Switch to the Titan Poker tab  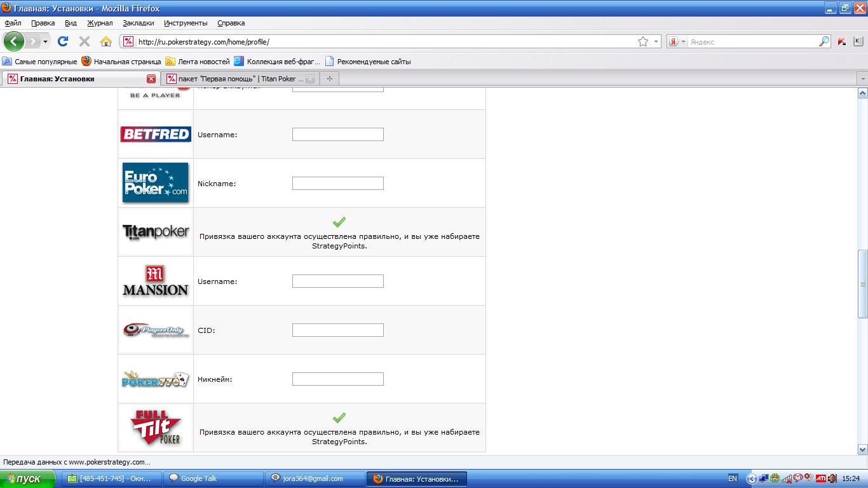[241, 79]
